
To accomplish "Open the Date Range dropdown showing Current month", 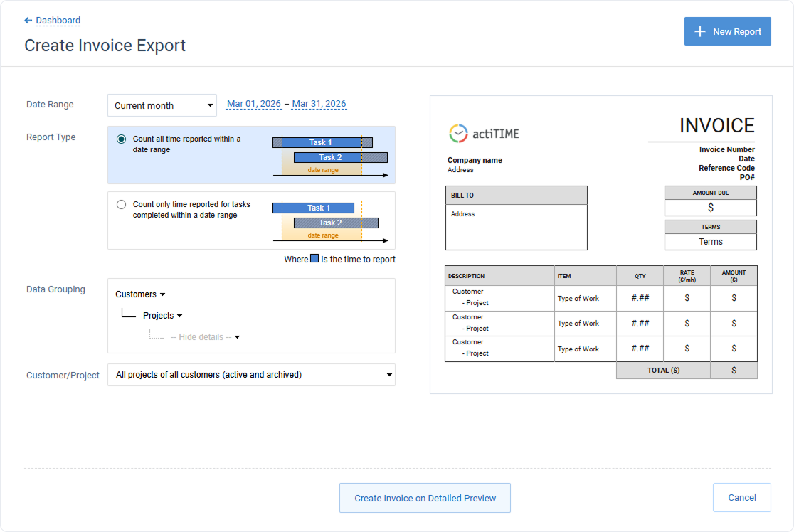I will pyautogui.click(x=162, y=105).
